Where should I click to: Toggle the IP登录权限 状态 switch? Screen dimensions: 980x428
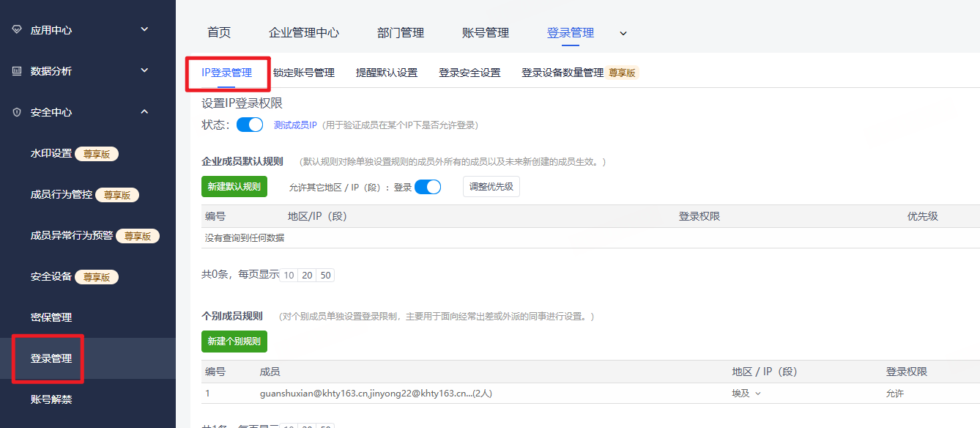(x=250, y=125)
